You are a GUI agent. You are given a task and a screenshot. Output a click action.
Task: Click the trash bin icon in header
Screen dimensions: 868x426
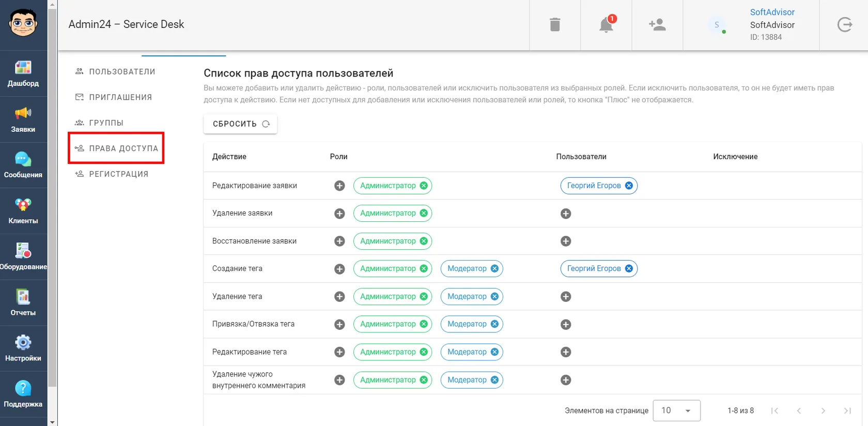pyautogui.click(x=555, y=24)
